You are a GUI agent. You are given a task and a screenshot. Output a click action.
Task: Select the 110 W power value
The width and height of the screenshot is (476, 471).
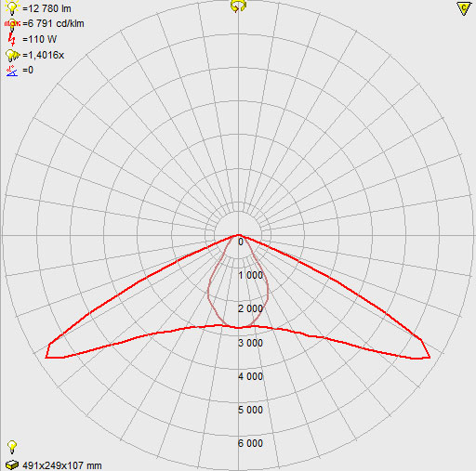[x=40, y=39]
